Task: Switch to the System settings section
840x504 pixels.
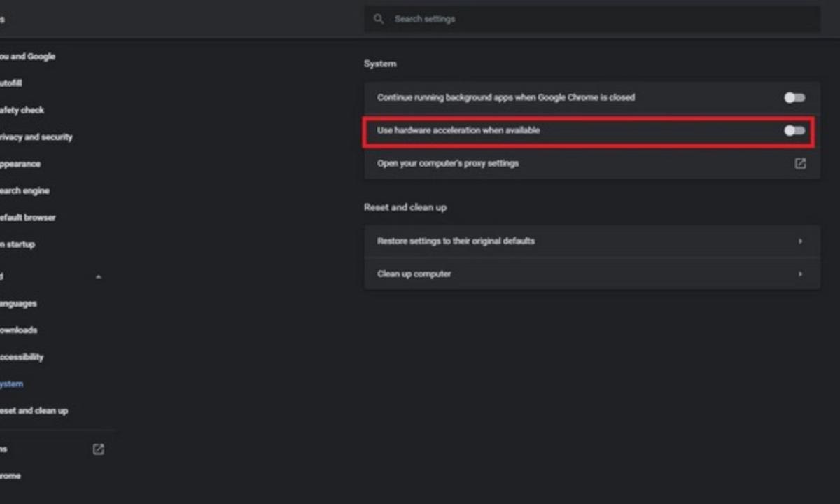Action: 12,384
